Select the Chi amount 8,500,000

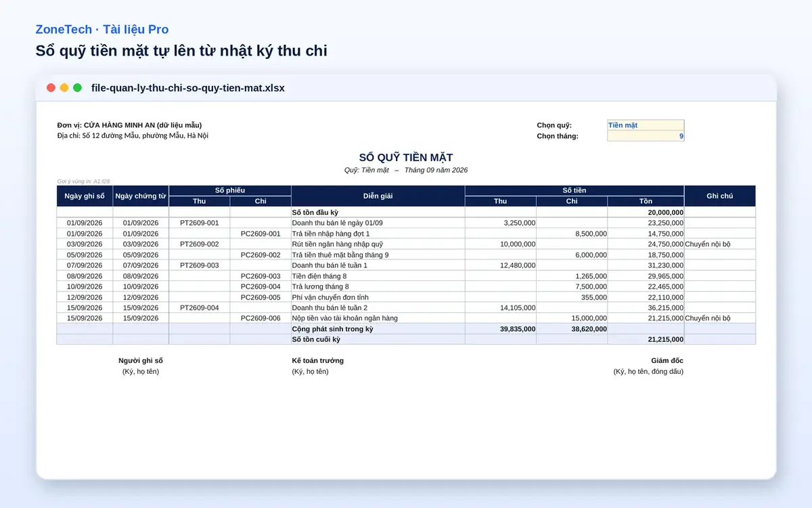(x=572, y=234)
